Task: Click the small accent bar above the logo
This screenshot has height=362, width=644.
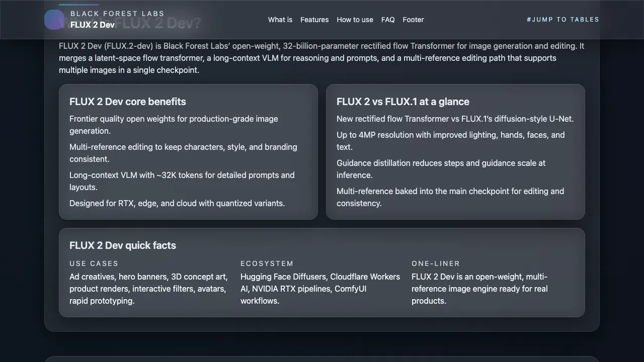Action: coord(78,4)
